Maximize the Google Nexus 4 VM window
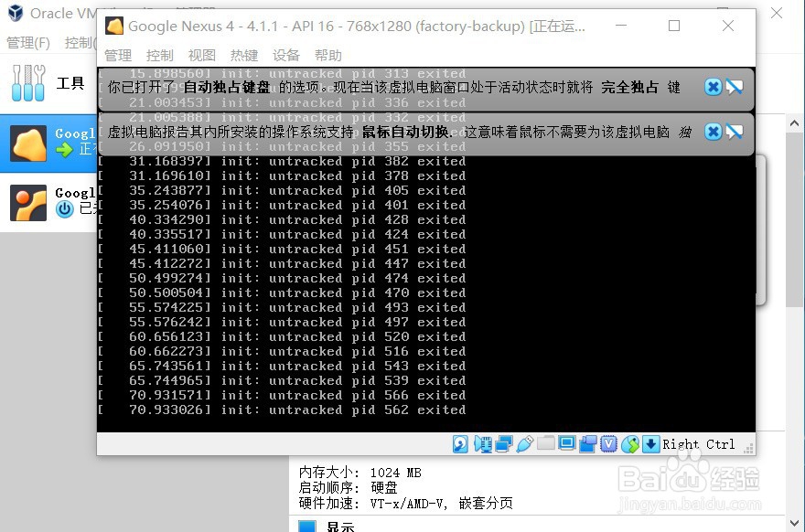The width and height of the screenshot is (805, 532). [x=674, y=26]
